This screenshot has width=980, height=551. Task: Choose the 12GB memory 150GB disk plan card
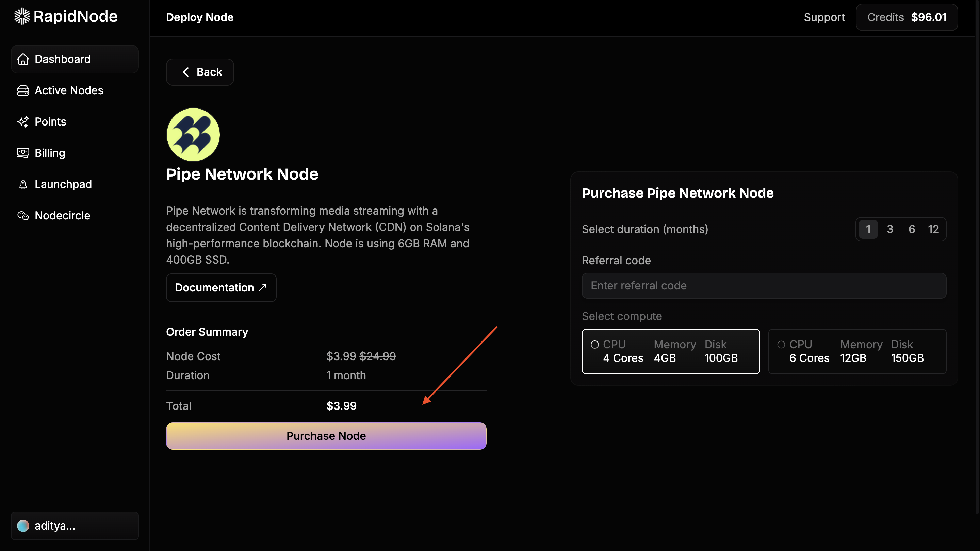[857, 351]
